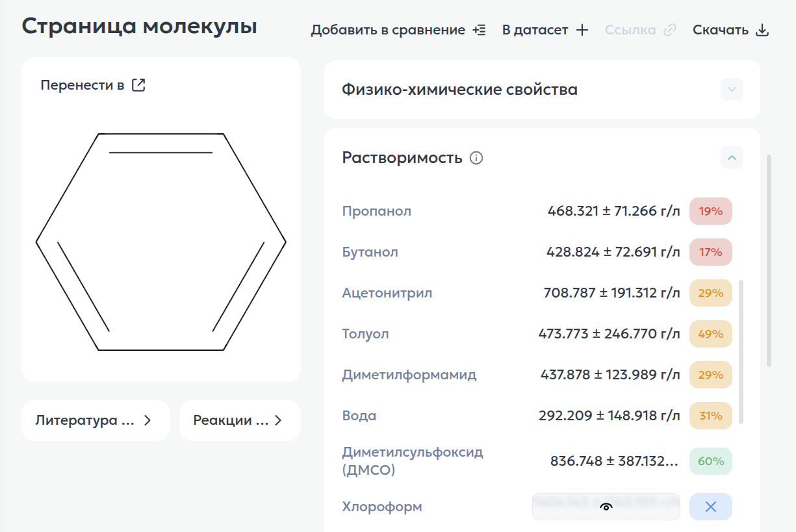The width and height of the screenshot is (796, 532).
Task: Click the 'Перенести в' external link icon
Action: [138, 85]
